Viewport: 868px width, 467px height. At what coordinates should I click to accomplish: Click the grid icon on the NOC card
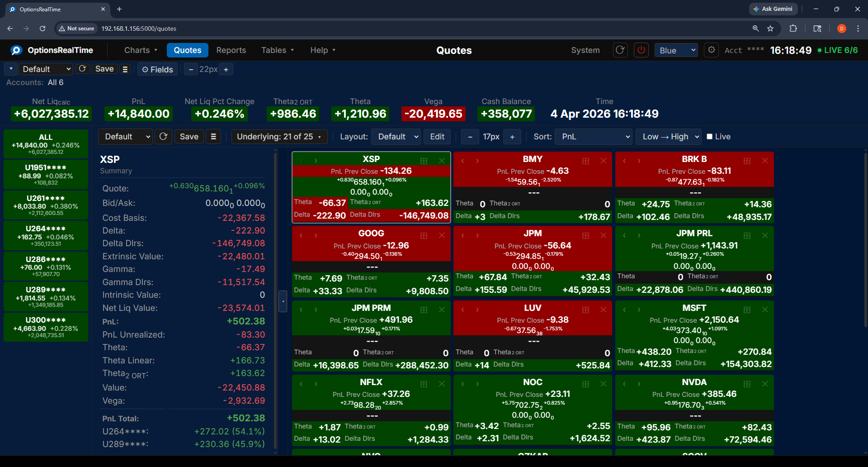(585, 384)
